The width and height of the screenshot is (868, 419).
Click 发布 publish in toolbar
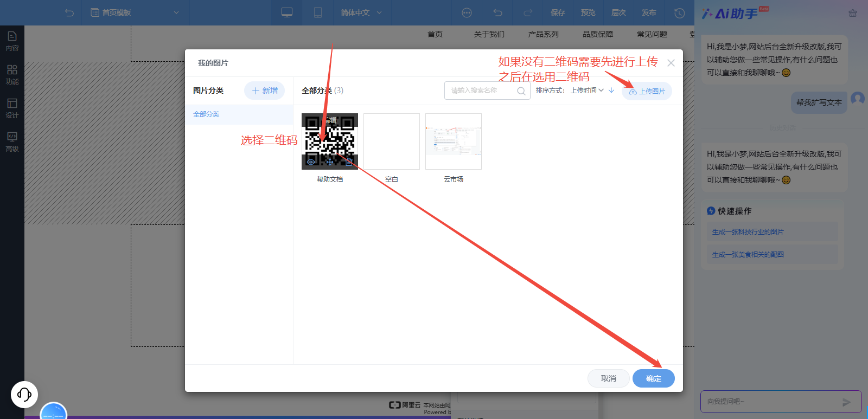point(649,12)
